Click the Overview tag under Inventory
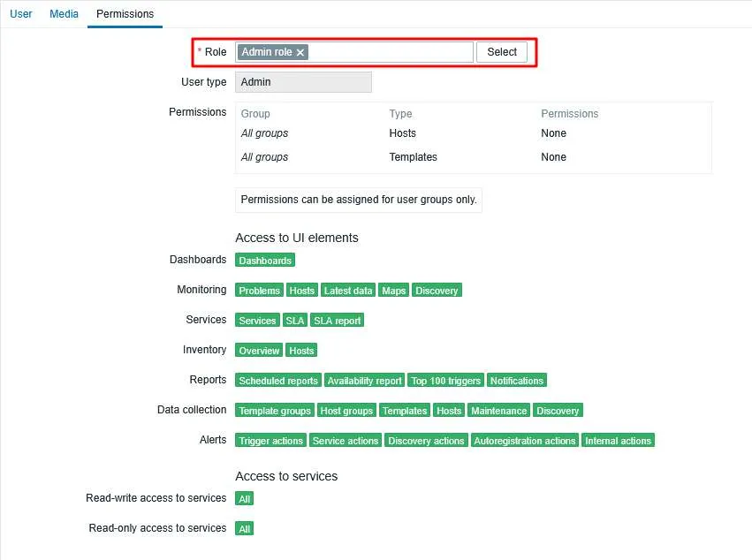752x560 pixels. (x=259, y=351)
